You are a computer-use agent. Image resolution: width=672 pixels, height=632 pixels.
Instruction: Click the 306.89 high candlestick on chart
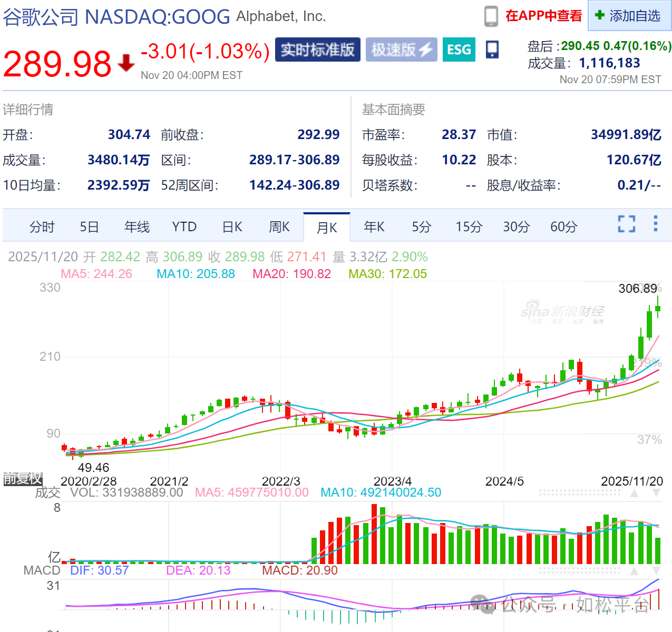pos(657,308)
